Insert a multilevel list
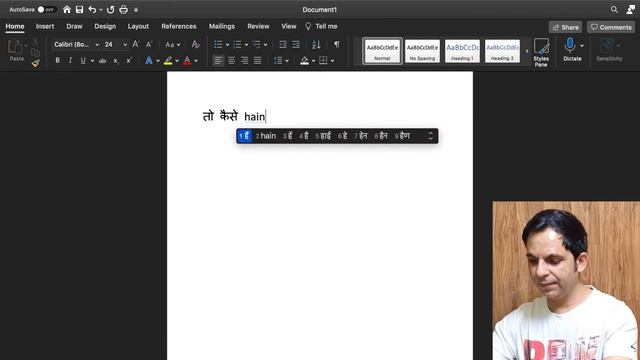 (256, 44)
